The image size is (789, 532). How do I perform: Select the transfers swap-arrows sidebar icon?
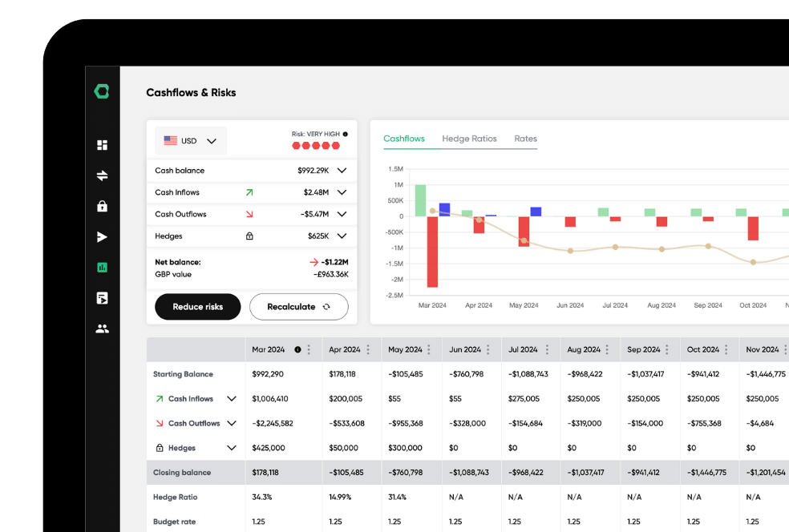coord(101,175)
